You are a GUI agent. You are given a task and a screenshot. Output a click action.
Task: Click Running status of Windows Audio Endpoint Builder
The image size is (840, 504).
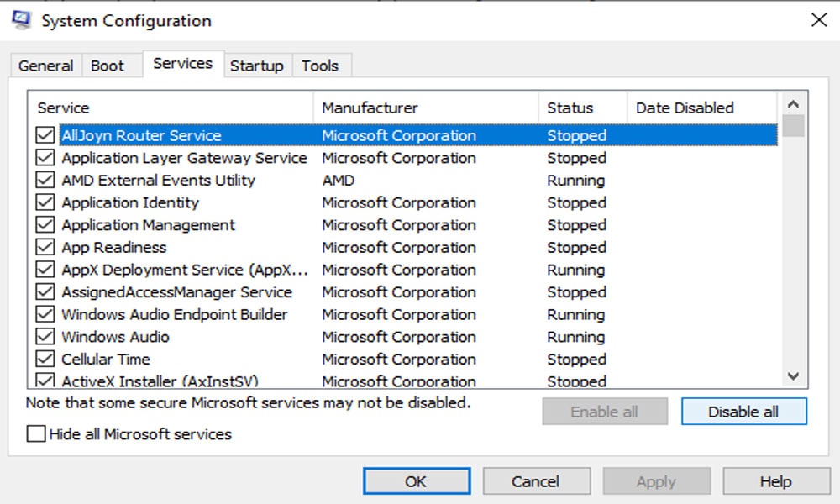[x=576, y=315]
